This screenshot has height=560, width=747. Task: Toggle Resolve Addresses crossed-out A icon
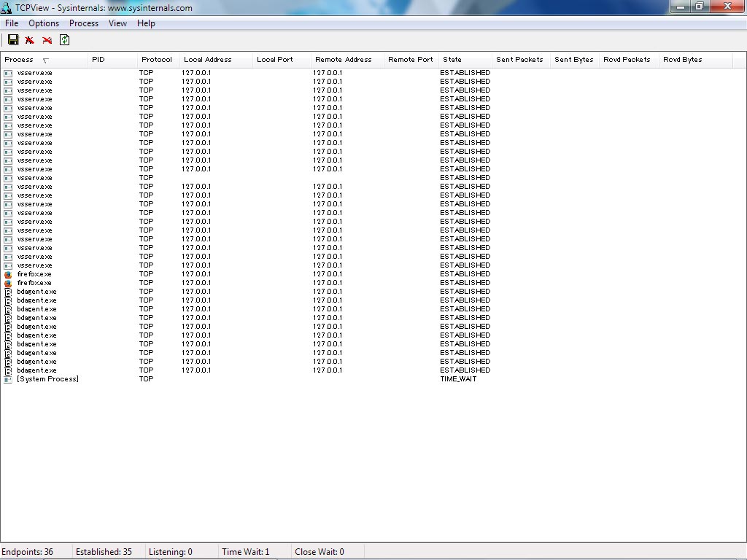[29, 40]
